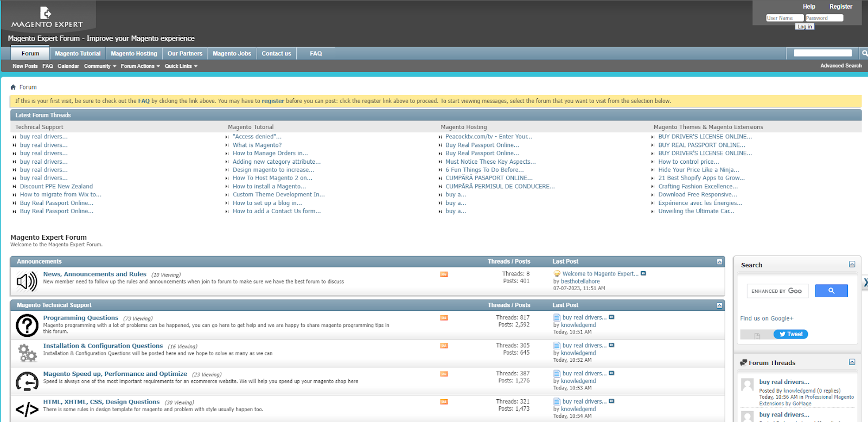Open Peacocktv.com/tv thread in Magento Hosting

(x=489, y=137)
